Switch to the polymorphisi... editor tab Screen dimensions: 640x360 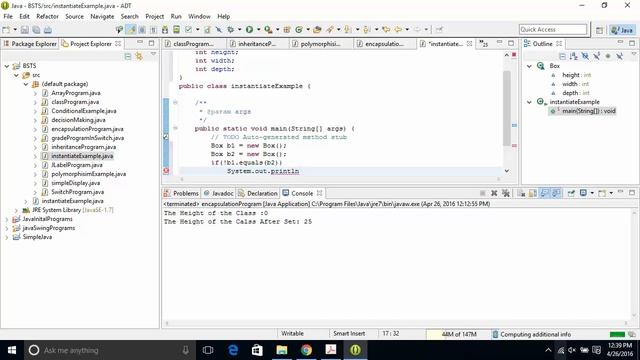[320, 44]
